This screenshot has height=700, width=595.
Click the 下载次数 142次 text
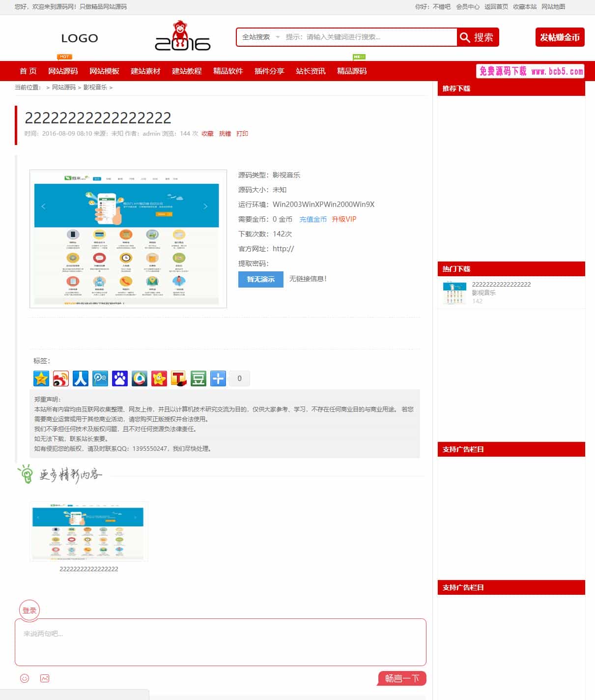[x=265, y=234]
